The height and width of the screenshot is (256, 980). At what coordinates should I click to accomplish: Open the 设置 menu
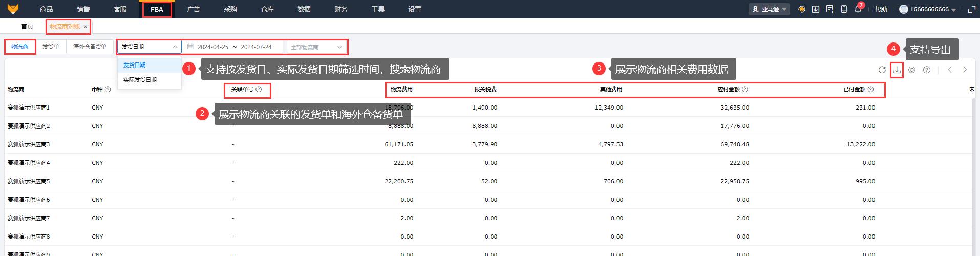(415, 9)
